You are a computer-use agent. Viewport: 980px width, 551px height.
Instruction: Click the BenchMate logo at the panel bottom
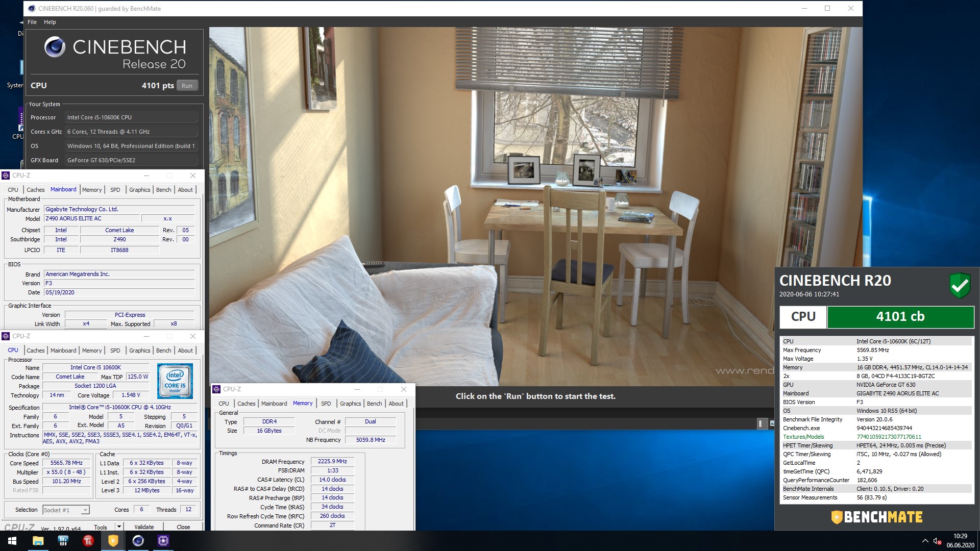coord(876,517)
